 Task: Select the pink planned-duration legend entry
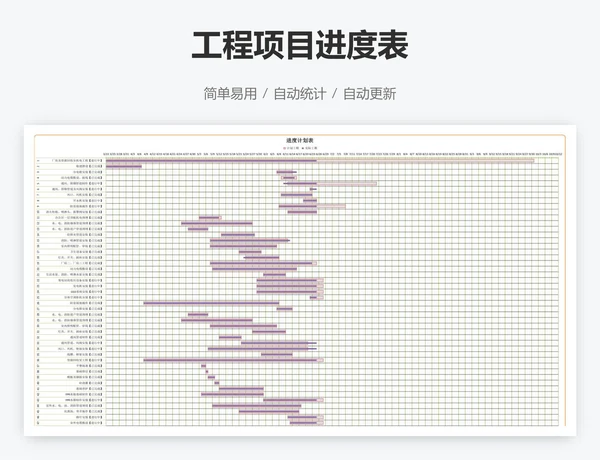click(x=291, y=148)
